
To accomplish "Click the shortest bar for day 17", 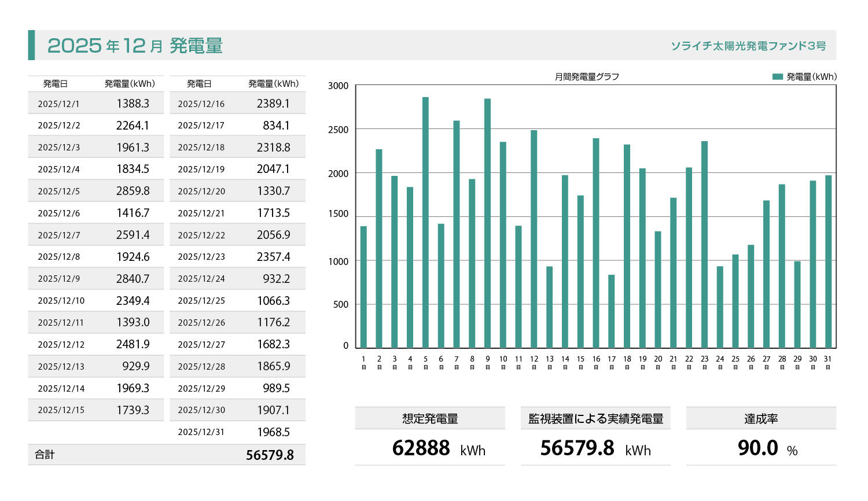I will pyautogui.click(x=612, y=311).
